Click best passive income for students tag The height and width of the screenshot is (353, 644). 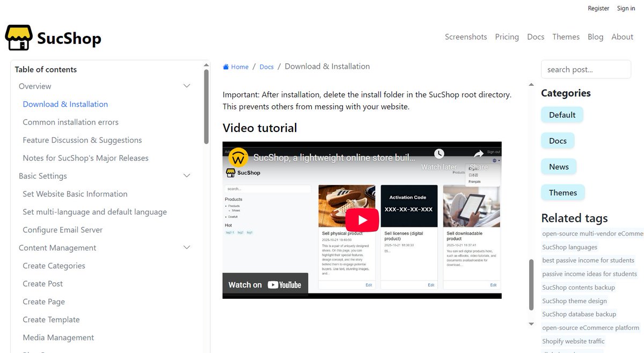[588, 261]
